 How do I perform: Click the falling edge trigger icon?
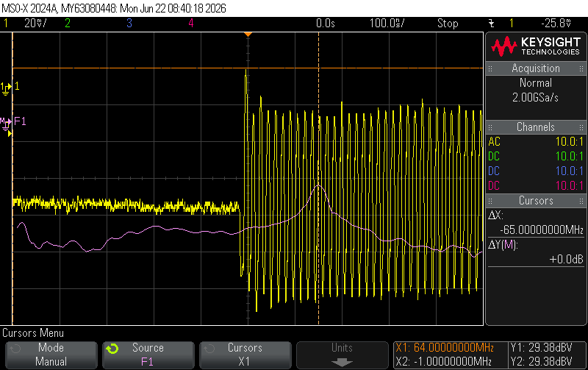[491, 24]
